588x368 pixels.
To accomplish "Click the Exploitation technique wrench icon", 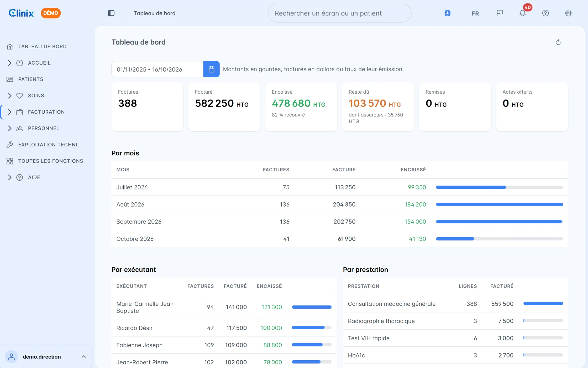I will 10,145.
